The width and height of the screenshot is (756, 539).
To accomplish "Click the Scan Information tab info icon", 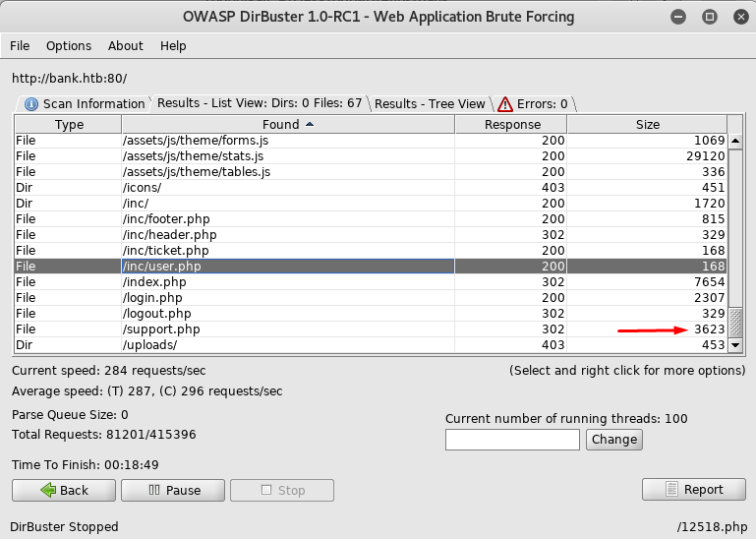I will (31, 104).
